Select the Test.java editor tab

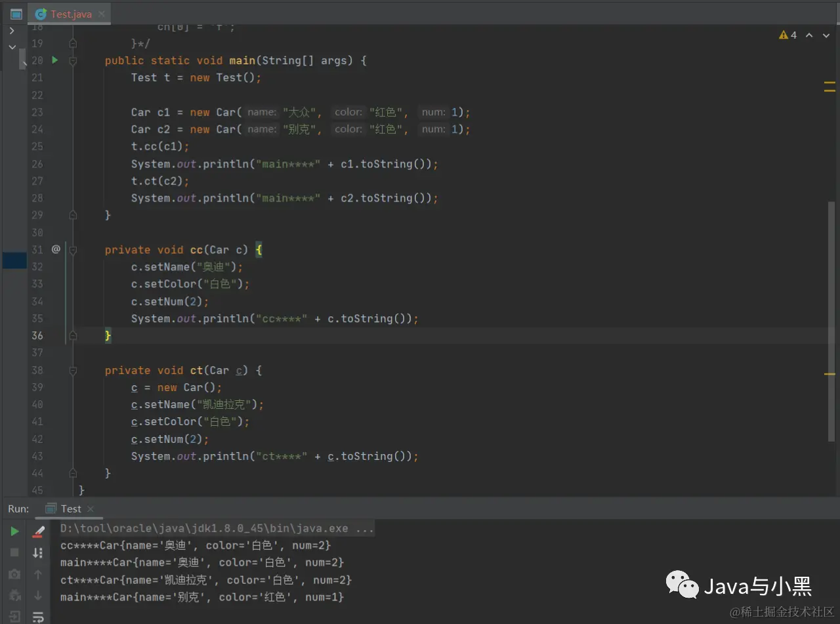point(71,14)
